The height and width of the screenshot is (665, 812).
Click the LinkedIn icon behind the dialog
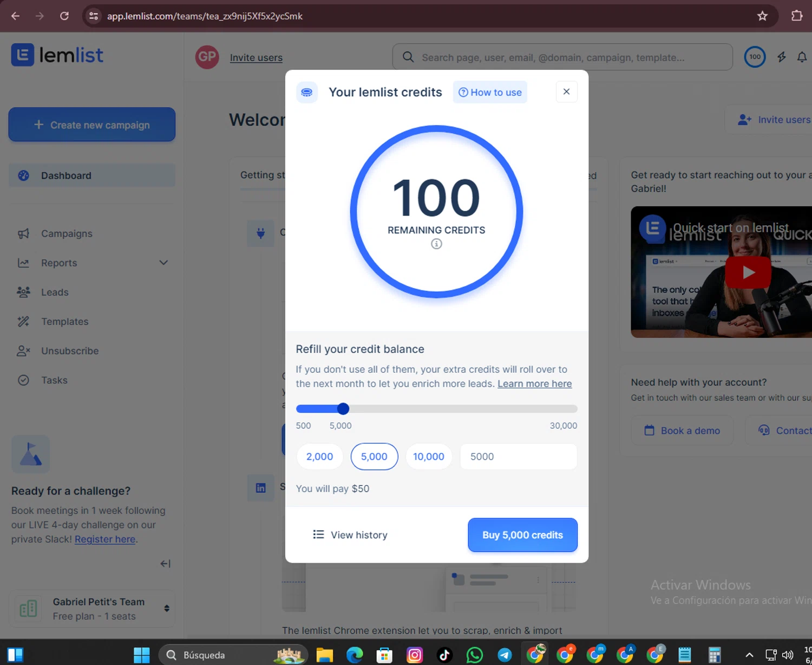pos(260,488)
